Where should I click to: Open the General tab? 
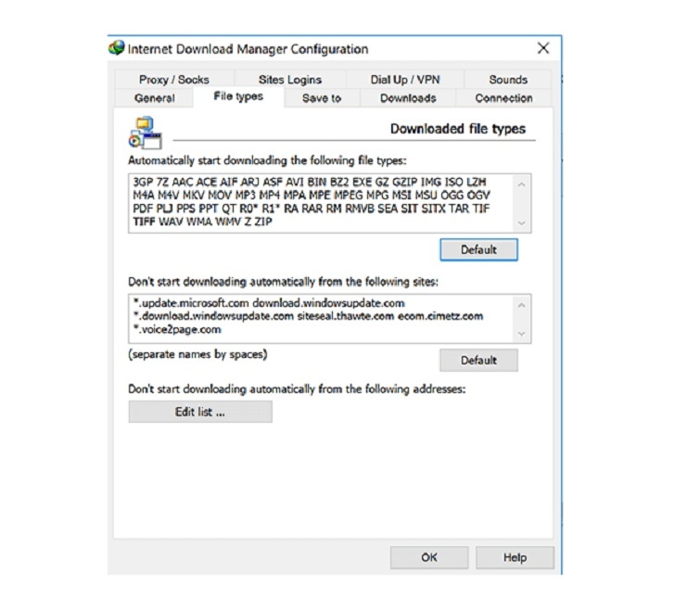[x=154, y=98]
